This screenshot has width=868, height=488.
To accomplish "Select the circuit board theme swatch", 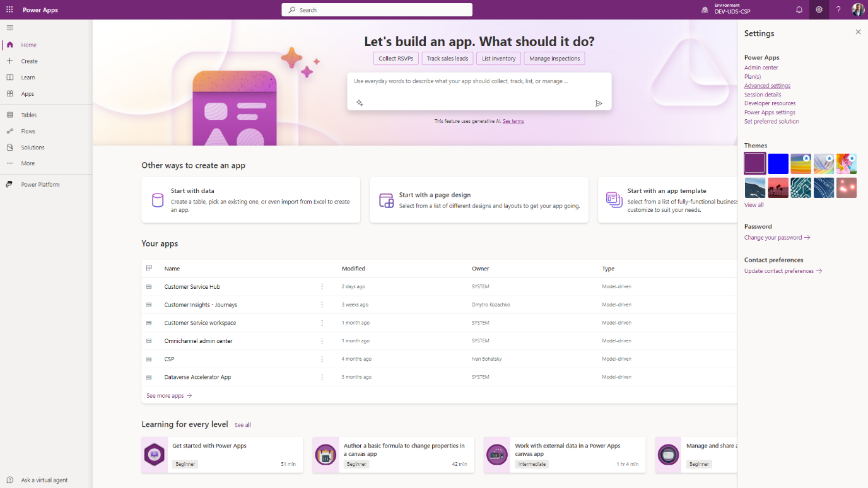I will (801, 188).
